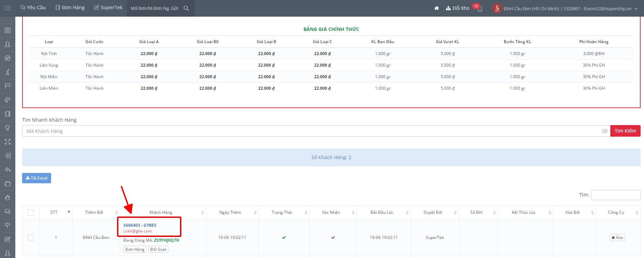
Task: Click the bottom user icon in sidebar
Action: click(x=7, y=253)
